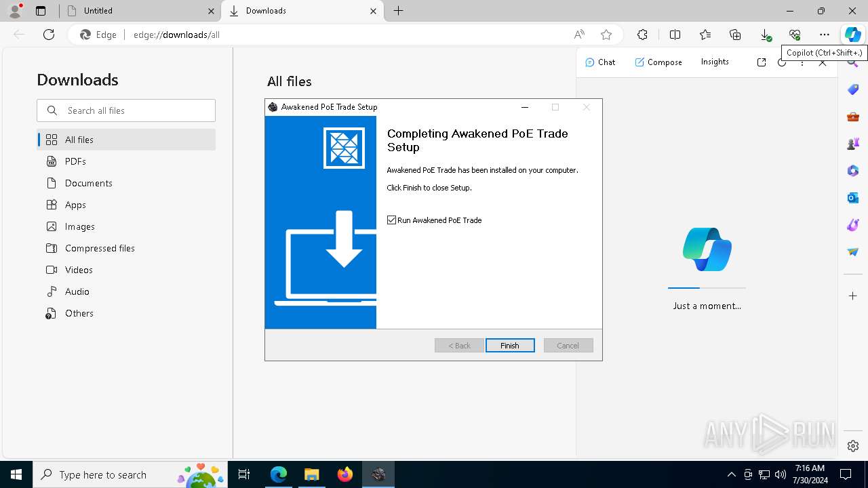Filter downloads by Apps
This screenshot has width=868, height=488.
[126, 205]
